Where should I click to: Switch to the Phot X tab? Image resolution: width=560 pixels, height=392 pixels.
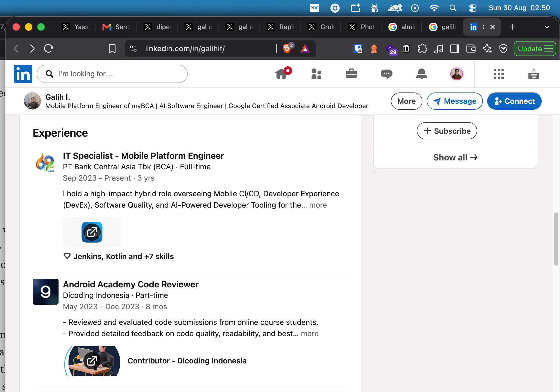(361, 27)
